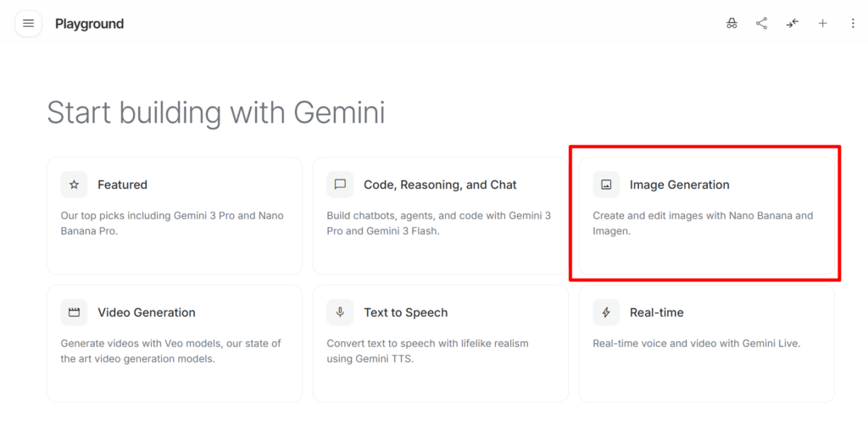The image size is (868, 442).
Task: Start new chat with plus icon
Action: coord(822,24)
